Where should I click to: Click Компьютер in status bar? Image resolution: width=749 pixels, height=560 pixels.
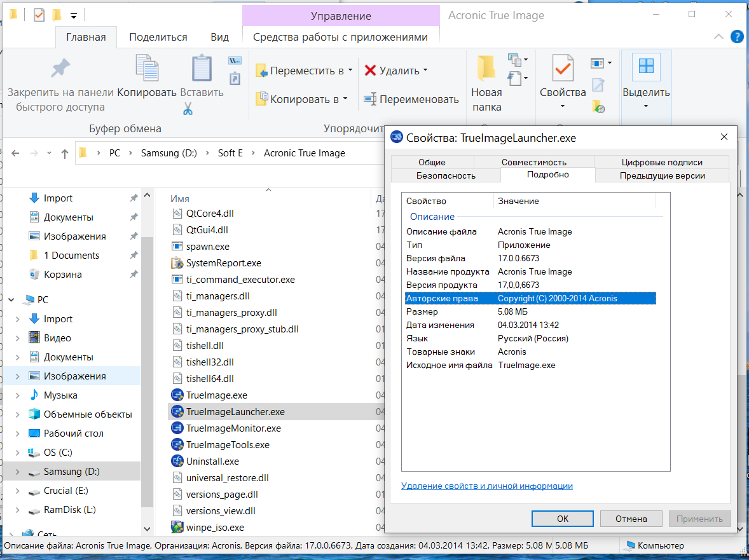(x=656, y=545)
